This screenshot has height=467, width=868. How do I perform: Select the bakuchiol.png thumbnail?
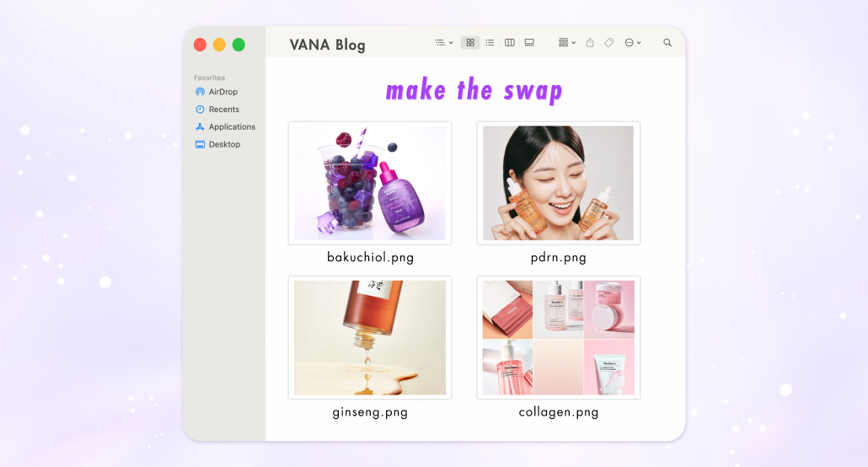pos(370,183)
